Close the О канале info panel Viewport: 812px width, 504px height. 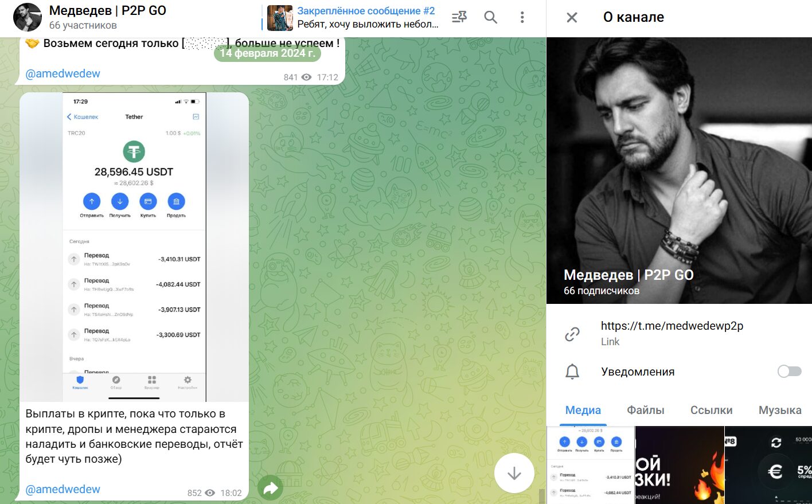click(x=572, y=17)
